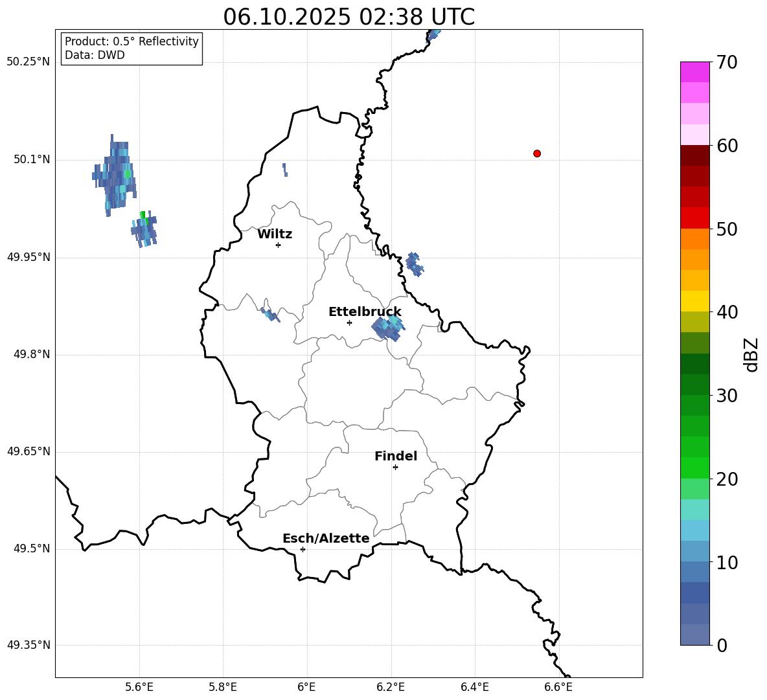Click the colorbar tick label 20
Screen dimensions: 767x700
[727, 479]
